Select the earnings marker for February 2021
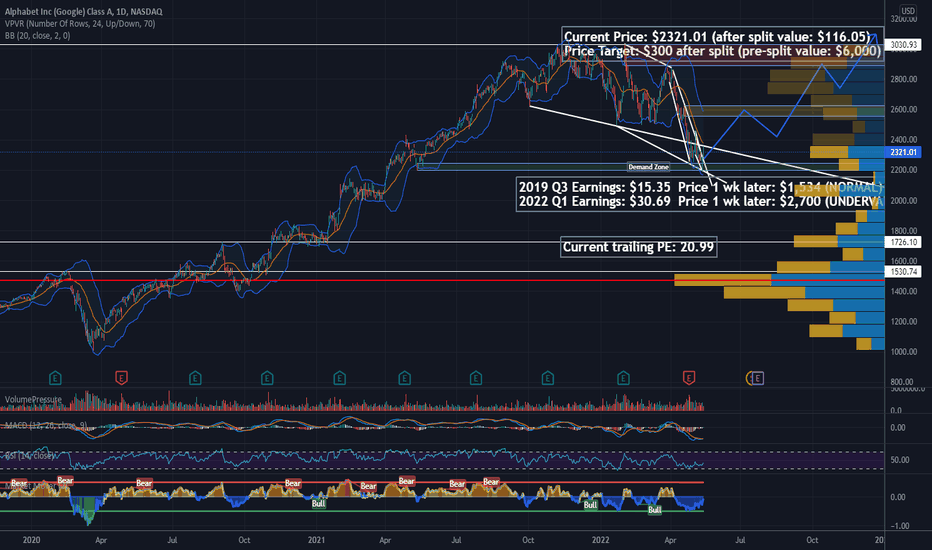Image resolution: width=932 pixels, height=550 pixels. (x=339, y=378)
